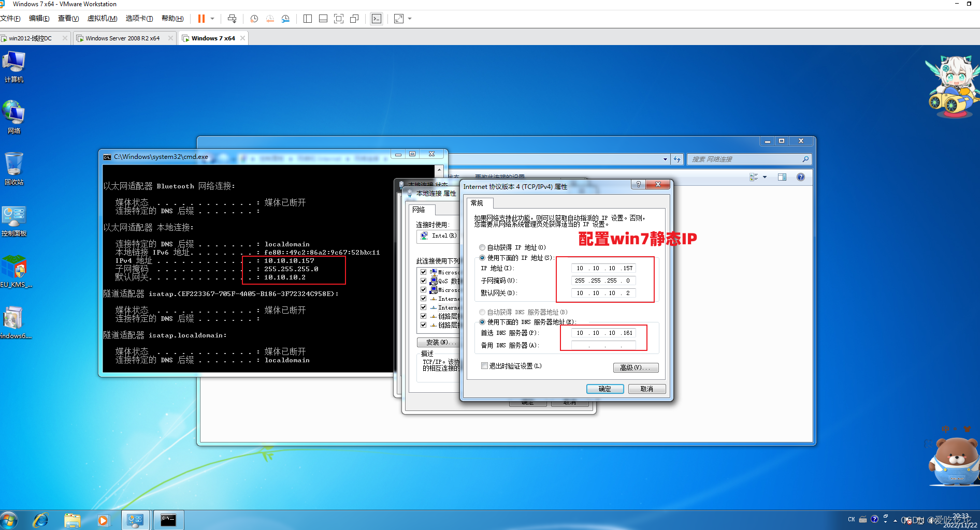The width and height of the screenshot is (980, 530).
Task: Open the 帮助(H) menu
Action: (x=172, y=18)
